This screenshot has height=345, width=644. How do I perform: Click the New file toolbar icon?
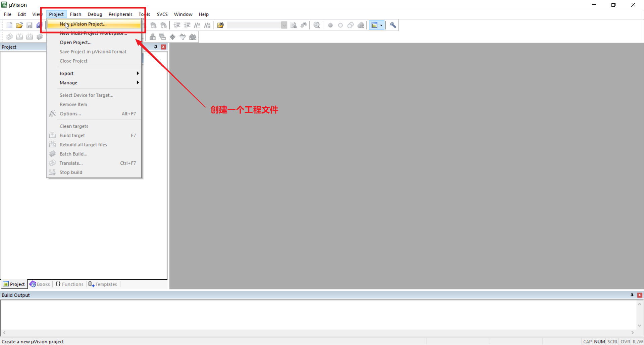point(9,25)
